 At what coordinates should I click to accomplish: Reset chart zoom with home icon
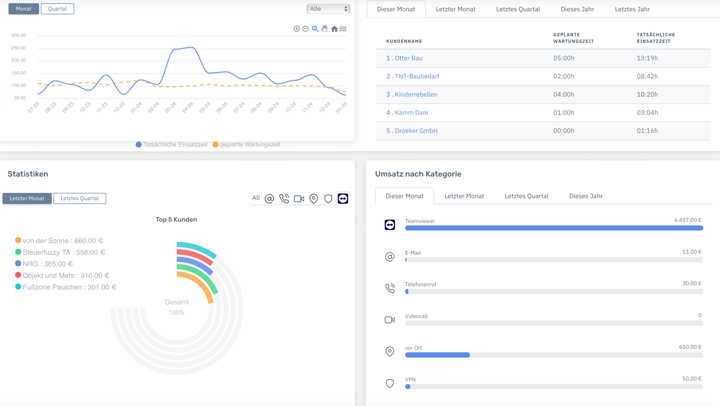pos(334,29)
